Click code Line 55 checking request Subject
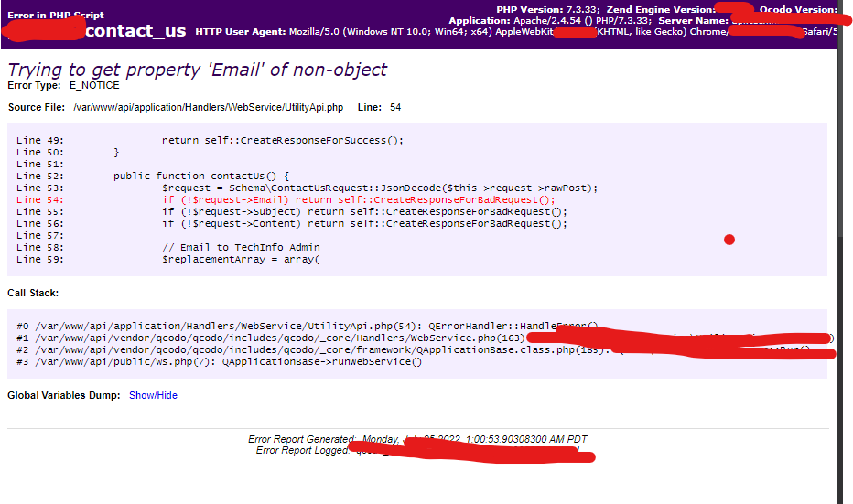The image size is (853, 504). pos(292,212)
